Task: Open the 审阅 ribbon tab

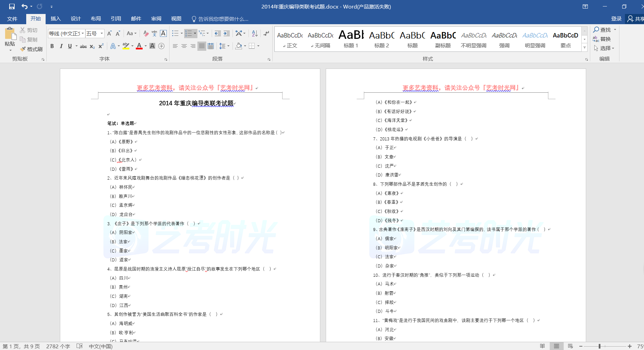Action: pyautogui.click(x=156, y=19)
